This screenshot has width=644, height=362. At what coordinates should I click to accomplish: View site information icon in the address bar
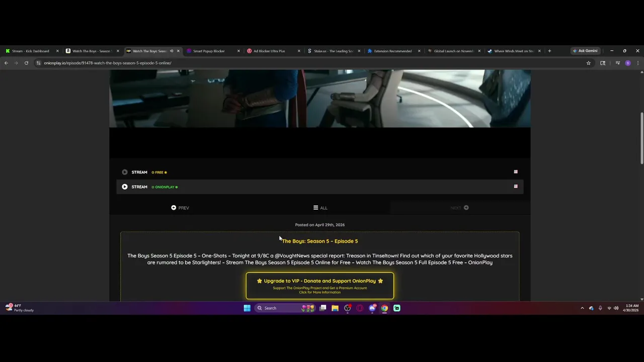coord(38,63)
